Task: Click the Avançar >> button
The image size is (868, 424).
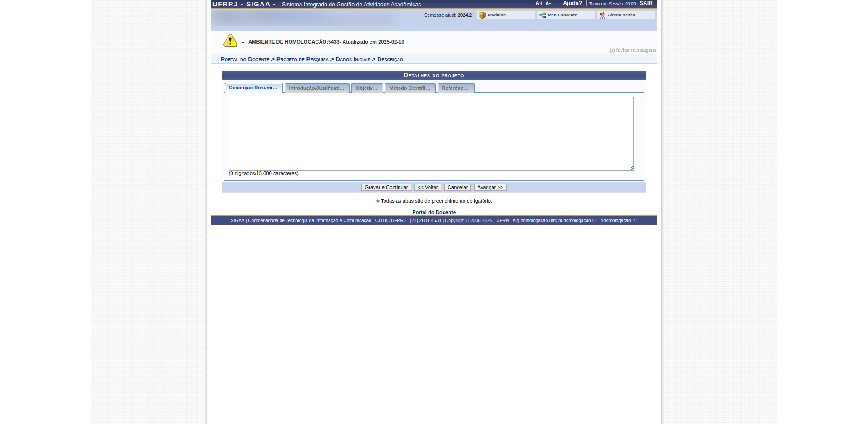Action: pyautogui.click(x=490, y=187)
